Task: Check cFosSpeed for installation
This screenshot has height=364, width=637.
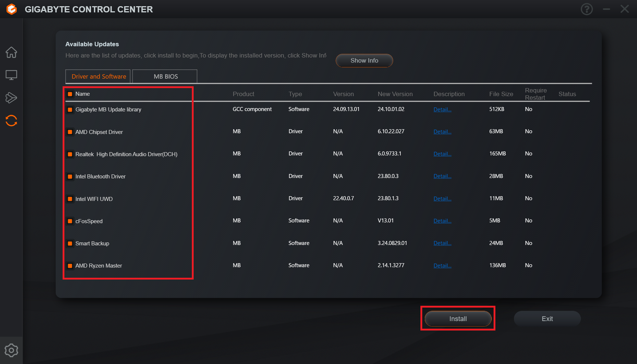Action: point(70,221)
